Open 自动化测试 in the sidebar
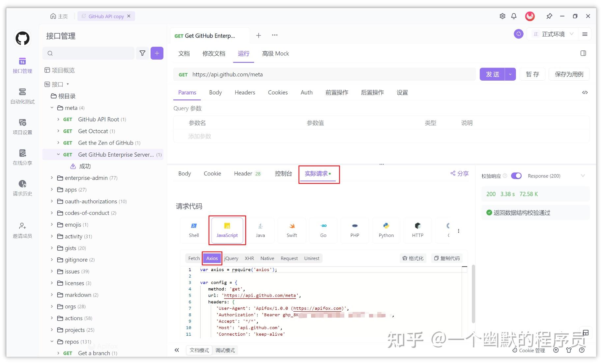The image size is (602, 364). [x=22, y=96]
